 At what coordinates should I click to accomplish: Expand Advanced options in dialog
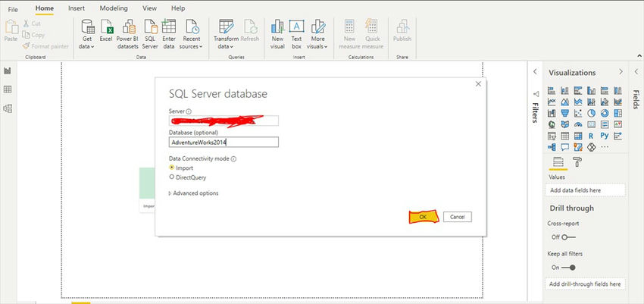click(x=193, y=193)
